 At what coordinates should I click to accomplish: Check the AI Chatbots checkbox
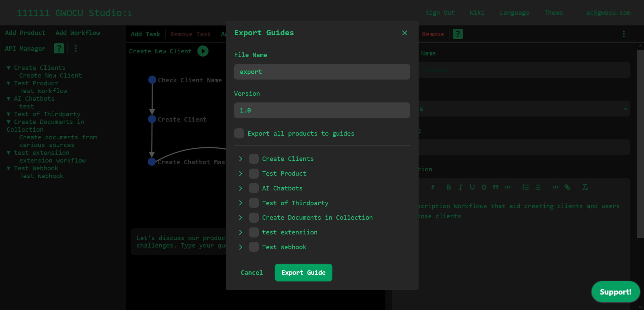point(254,188)
